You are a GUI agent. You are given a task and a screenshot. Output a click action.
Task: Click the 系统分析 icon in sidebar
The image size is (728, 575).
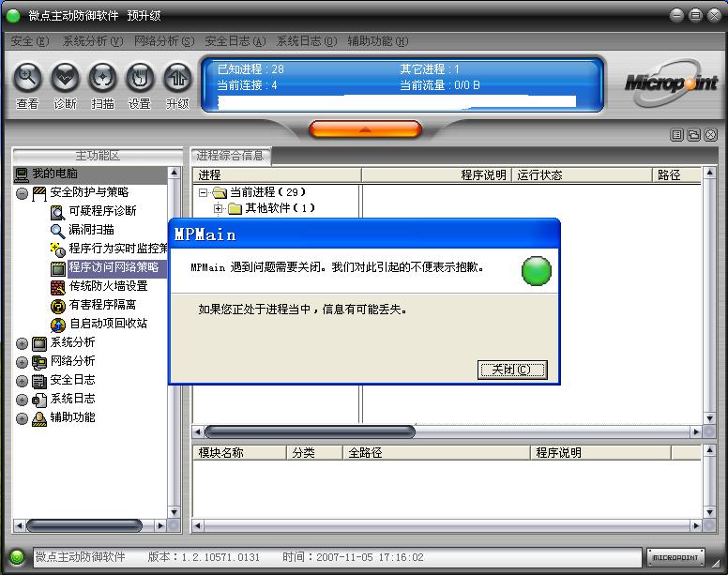pyautogui.click(x=39, y=343)
